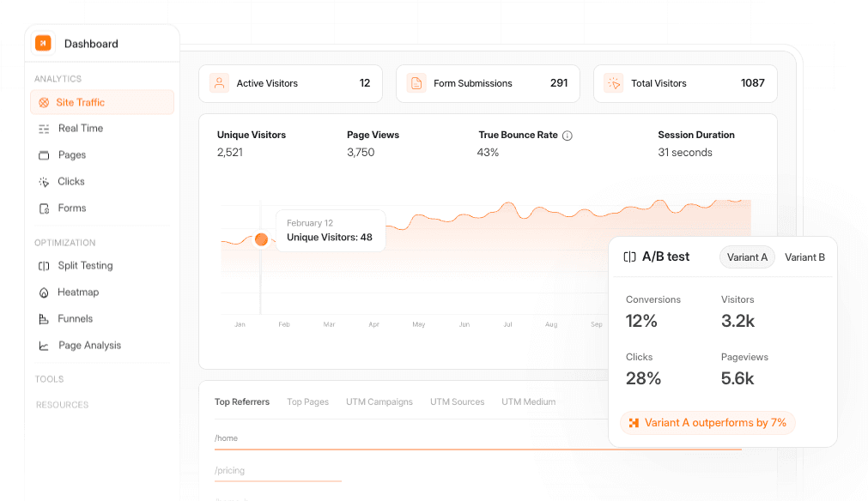Switch A/B test to Variant B
Image resolution: width=868 pixels, height=501 pixels.
[804, 257]
